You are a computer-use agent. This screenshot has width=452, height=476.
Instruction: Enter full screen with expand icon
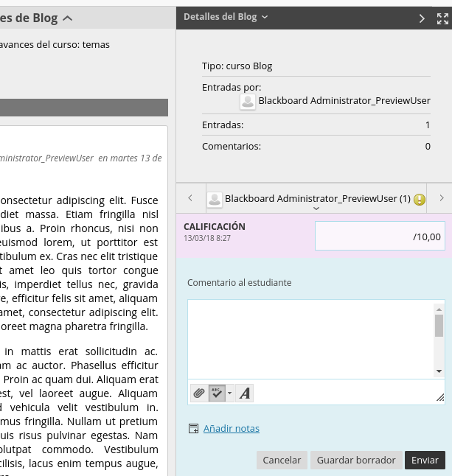coord(442,18)
